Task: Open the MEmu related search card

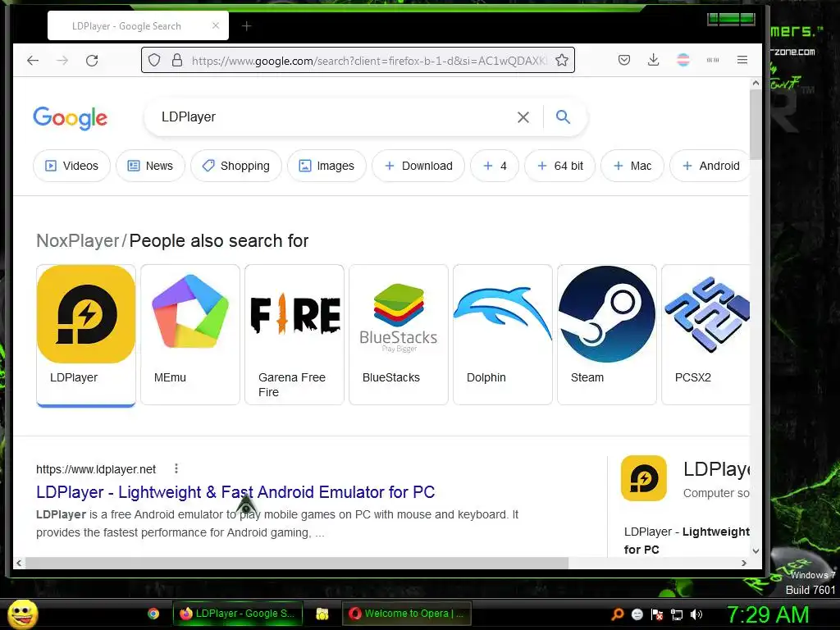Action: point(190,335)
